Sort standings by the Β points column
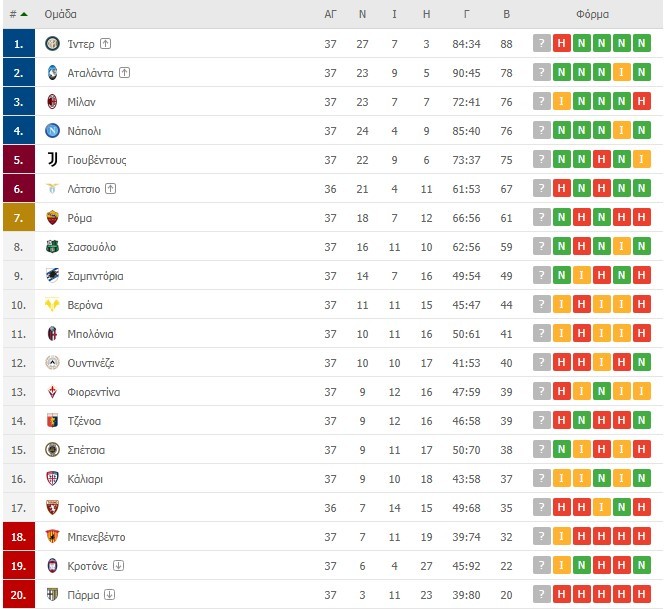This screenshot has width=664, height=609. (506, 15)
